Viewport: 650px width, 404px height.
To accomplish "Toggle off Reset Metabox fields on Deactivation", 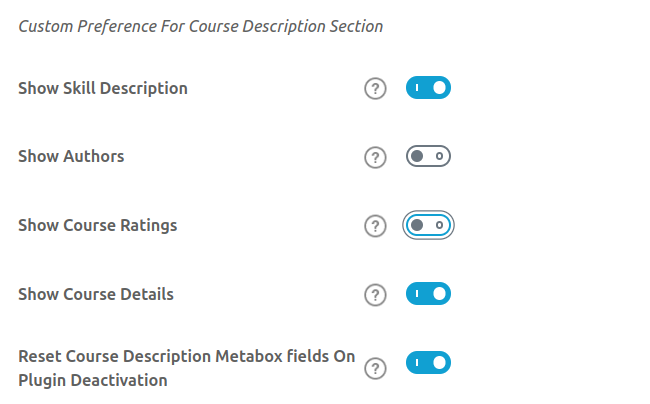I will click(x=428, y=362).
